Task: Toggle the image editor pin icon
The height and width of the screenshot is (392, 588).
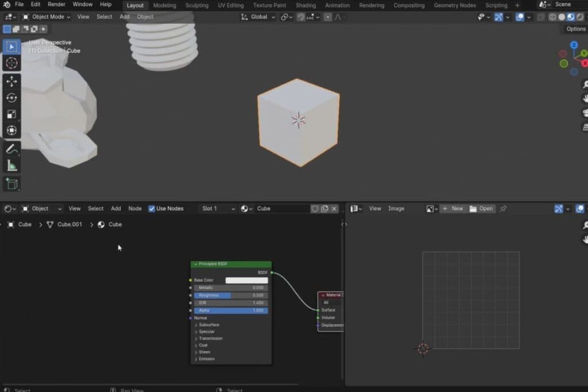Action: click(504, 209)
